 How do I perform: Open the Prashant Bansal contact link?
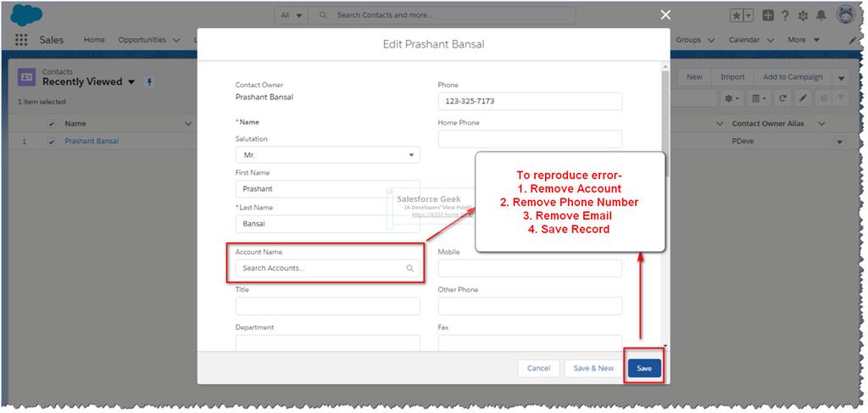pyautogui.click(x=92, y=141)
